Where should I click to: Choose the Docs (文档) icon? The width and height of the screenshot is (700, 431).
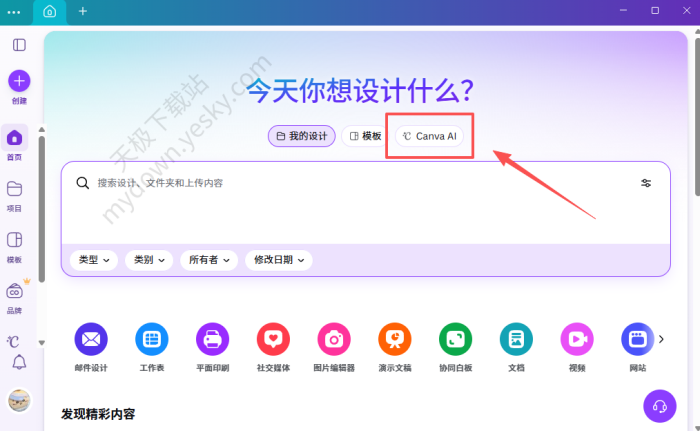[516, 339]
